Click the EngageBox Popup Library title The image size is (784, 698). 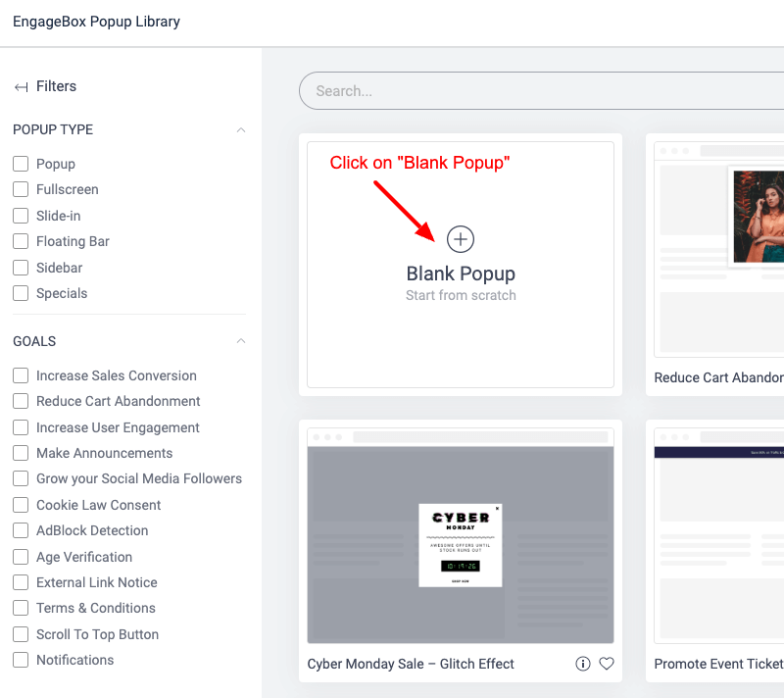pyautogui.click(x=96, y=22)
